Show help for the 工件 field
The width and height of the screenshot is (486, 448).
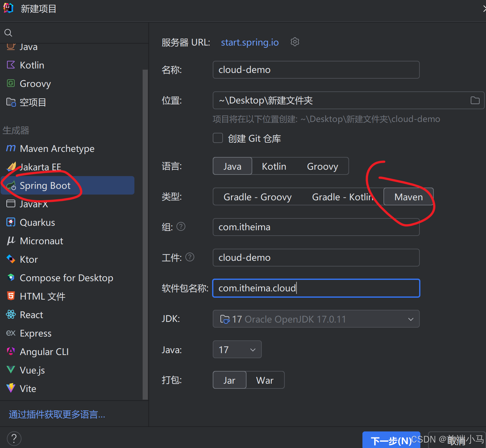click(190, 257)
